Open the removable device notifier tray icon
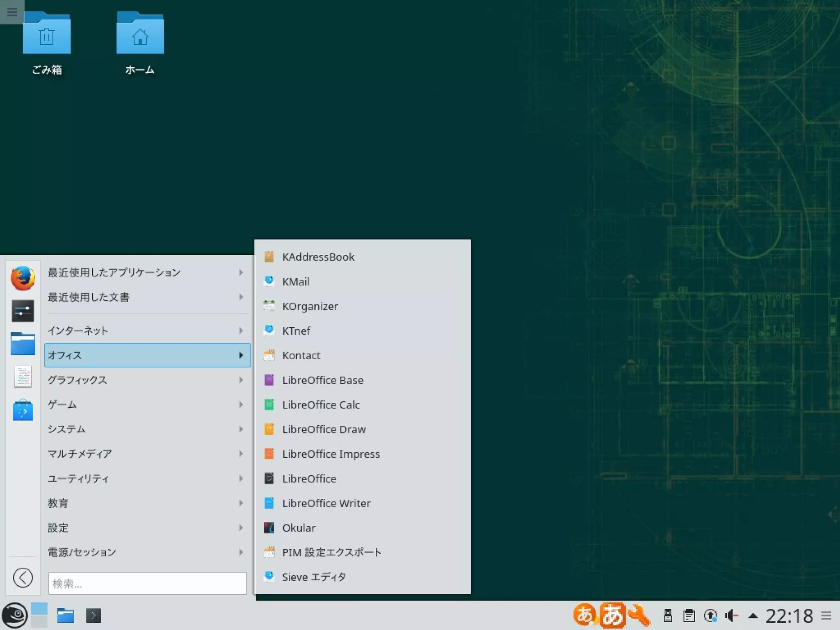 (x=668, y=615)
